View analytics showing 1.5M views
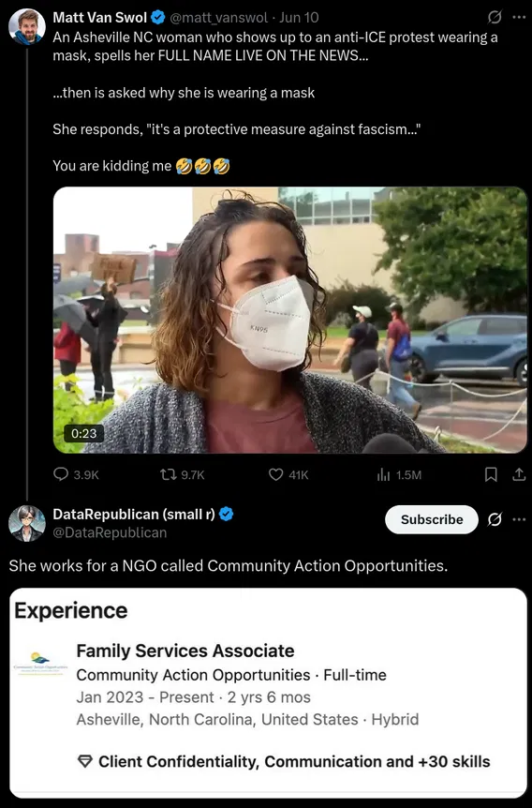532x808 pixels. click(383, 474)
